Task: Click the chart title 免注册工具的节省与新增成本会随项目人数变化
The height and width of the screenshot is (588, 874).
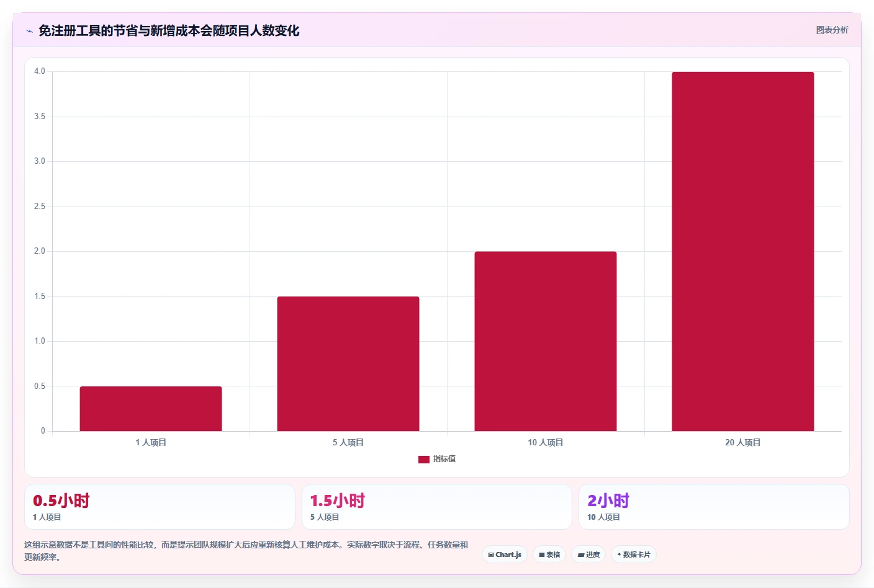Action: pyautogui.click(x=169, y=30)
